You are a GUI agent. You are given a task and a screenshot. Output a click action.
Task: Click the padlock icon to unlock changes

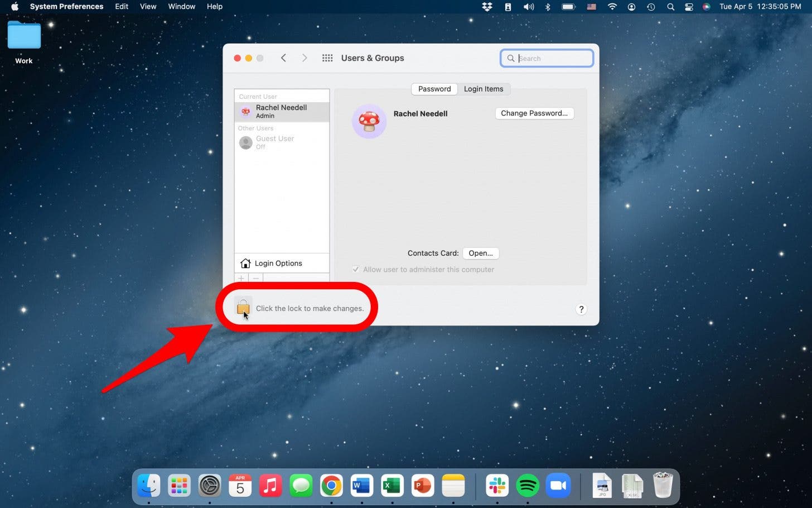(243, 308)
